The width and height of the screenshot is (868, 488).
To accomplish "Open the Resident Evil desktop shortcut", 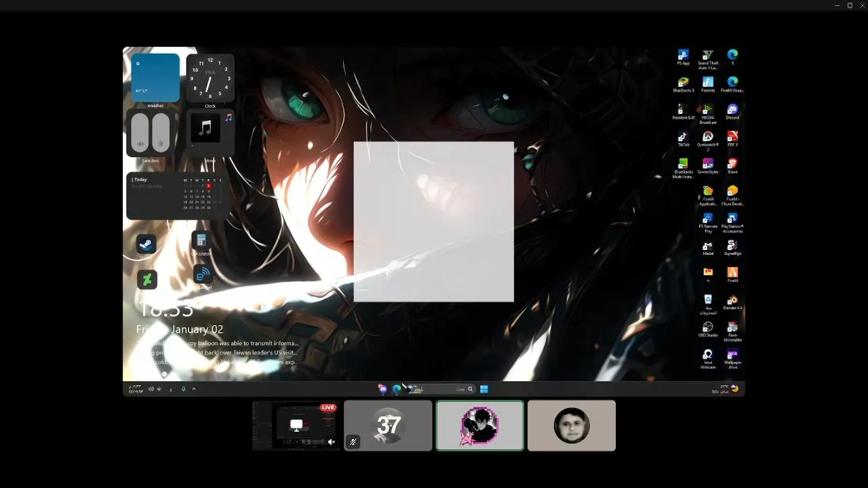I will pyautogui.click(x=683, y=112).
